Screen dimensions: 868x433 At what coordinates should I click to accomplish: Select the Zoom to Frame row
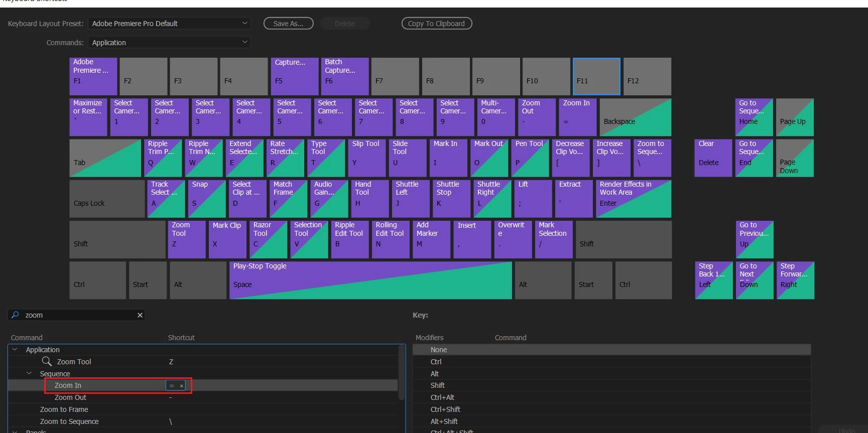click(x=203, y=409)
